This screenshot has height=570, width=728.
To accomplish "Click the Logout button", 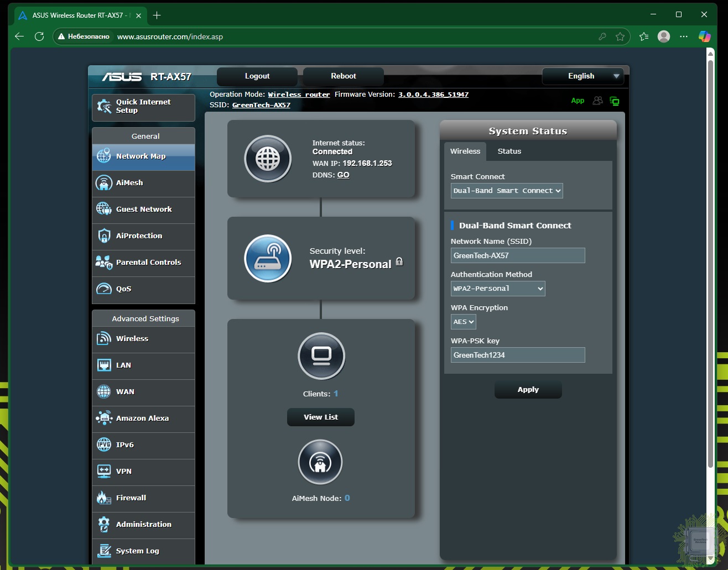I will coord(257,76).
